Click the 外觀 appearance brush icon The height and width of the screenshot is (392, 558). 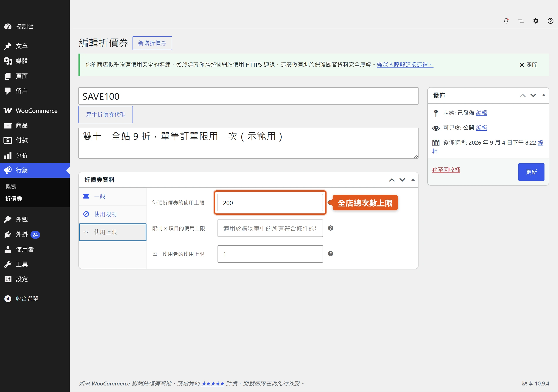8,219
